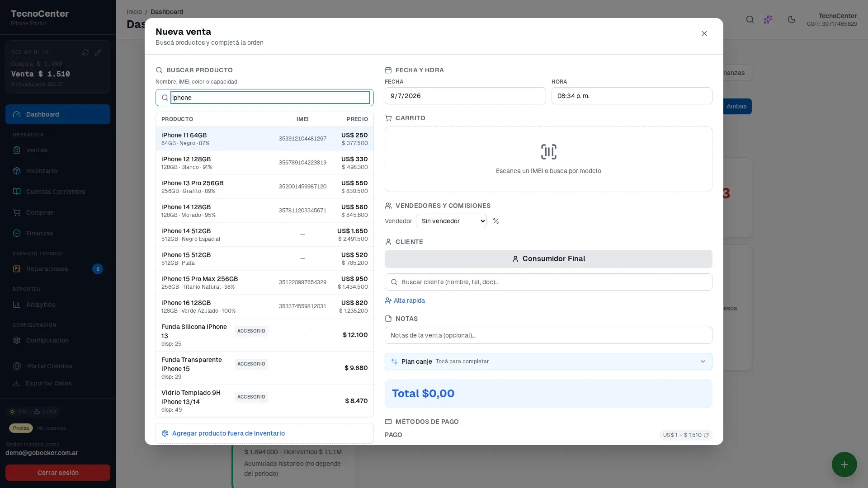Click the Prueba trial badge

(x=21, y=428)
